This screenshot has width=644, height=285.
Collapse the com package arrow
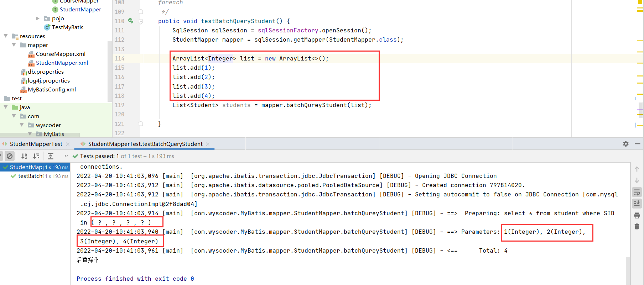coord(14,116)
